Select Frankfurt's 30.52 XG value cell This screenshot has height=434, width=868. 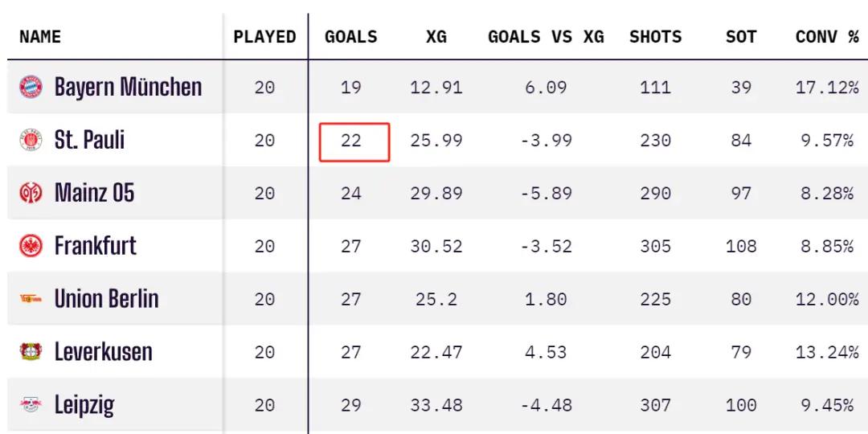coord(436,247)
